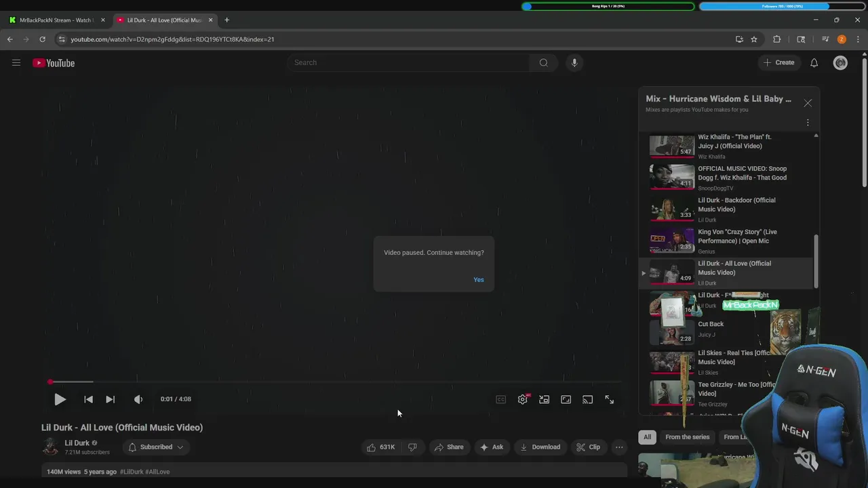Select the From the series chip
Viewport: 868px width, 488px height.
[687, 437]
